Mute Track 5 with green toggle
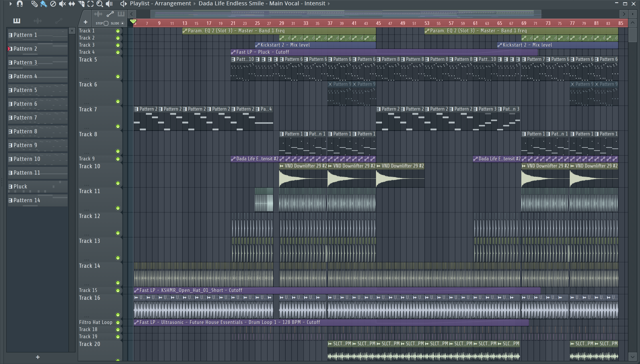The image size is (640, 364). [118, 76]
